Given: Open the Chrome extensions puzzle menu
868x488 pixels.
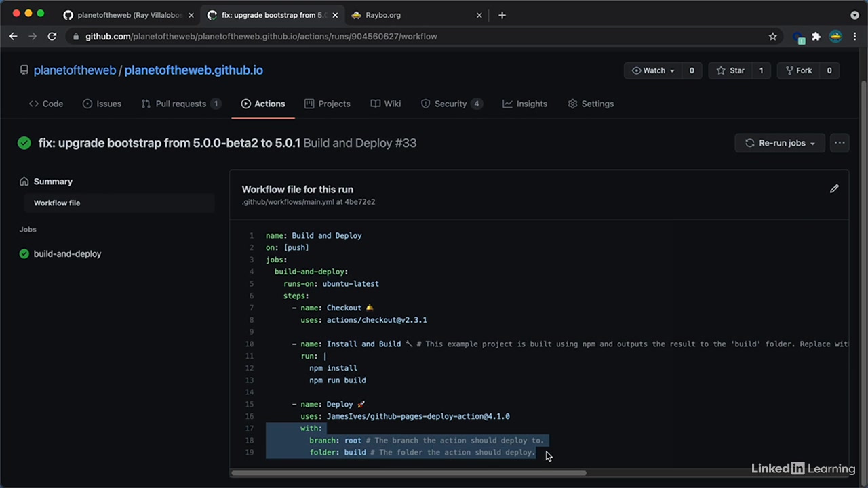Looking at the screenshot, I should click(816, 37).
